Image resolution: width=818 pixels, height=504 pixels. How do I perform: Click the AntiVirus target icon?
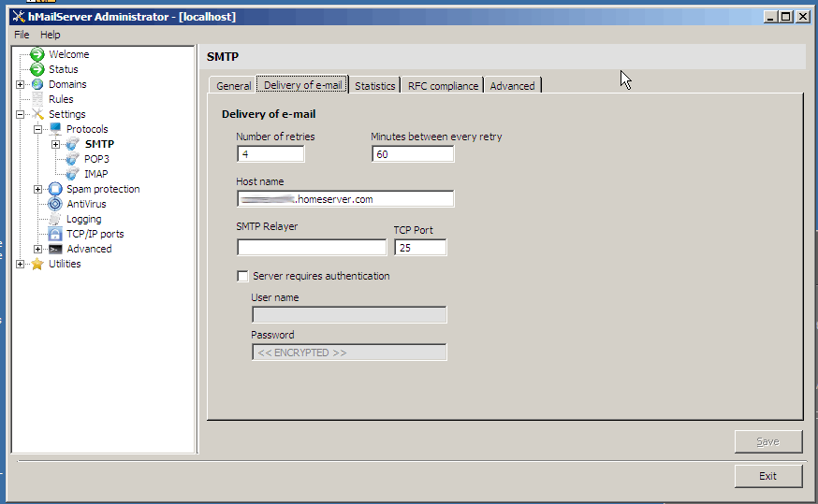tap(55, 204)
